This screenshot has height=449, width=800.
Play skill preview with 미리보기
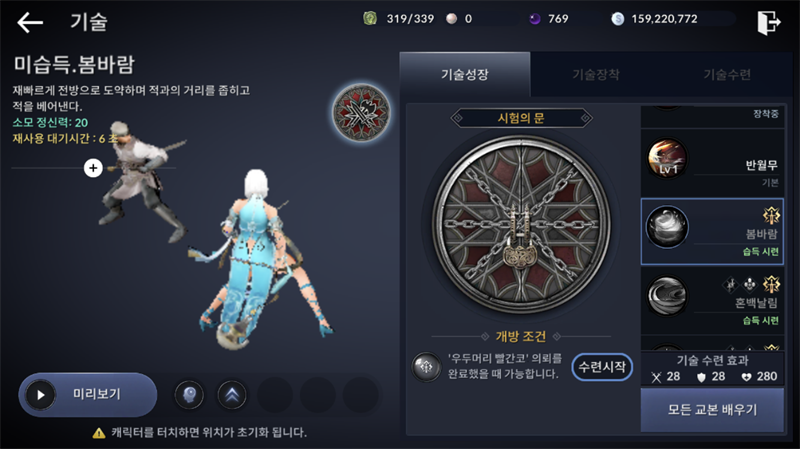pos(88,394)
